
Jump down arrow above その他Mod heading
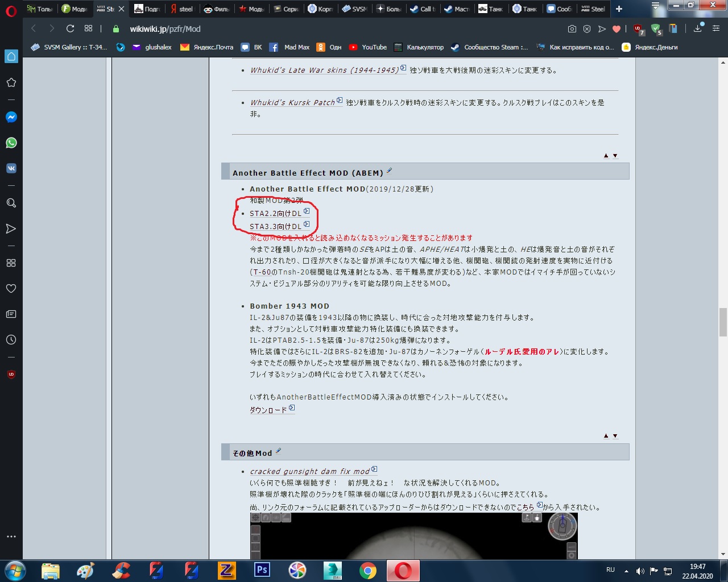point(615,435)
